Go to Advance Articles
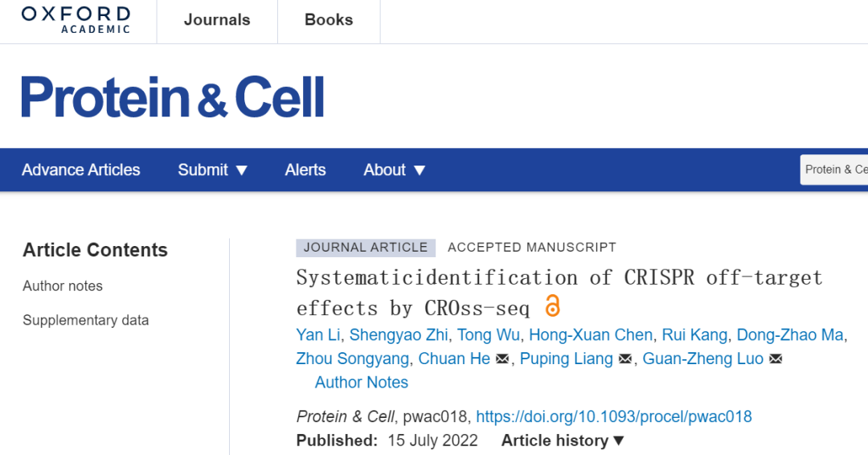Viewport: 868px width, 455px height. coord(81,170)
